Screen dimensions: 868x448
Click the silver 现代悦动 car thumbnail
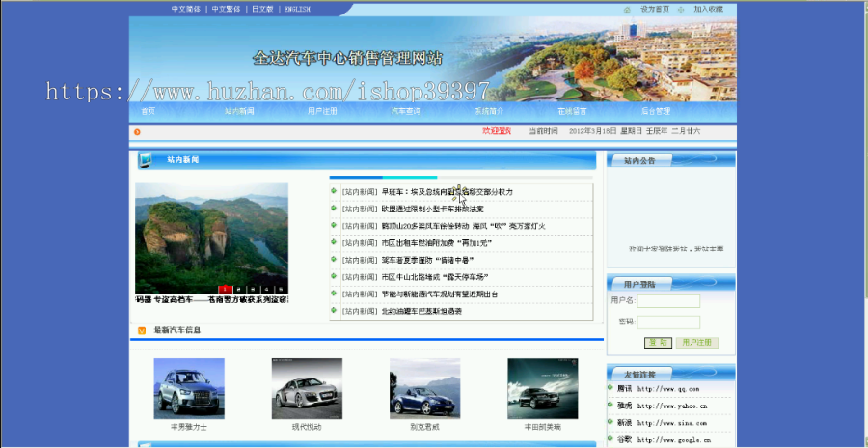pyautogui.click(x=307, y=389)
